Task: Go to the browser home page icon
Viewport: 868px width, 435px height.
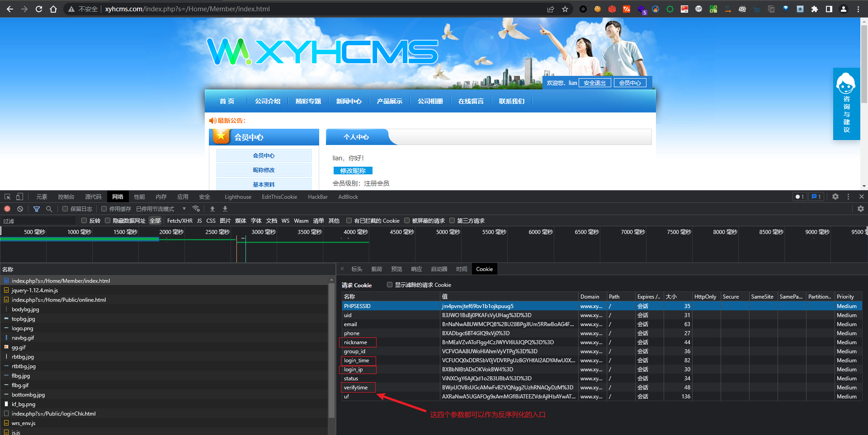Action: point(53,9)
